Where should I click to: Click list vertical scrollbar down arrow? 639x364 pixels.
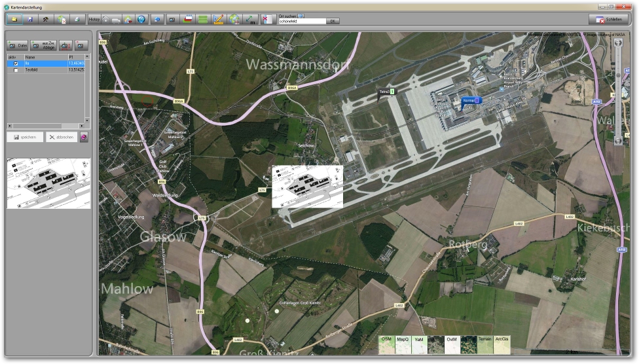coord(87,120)
